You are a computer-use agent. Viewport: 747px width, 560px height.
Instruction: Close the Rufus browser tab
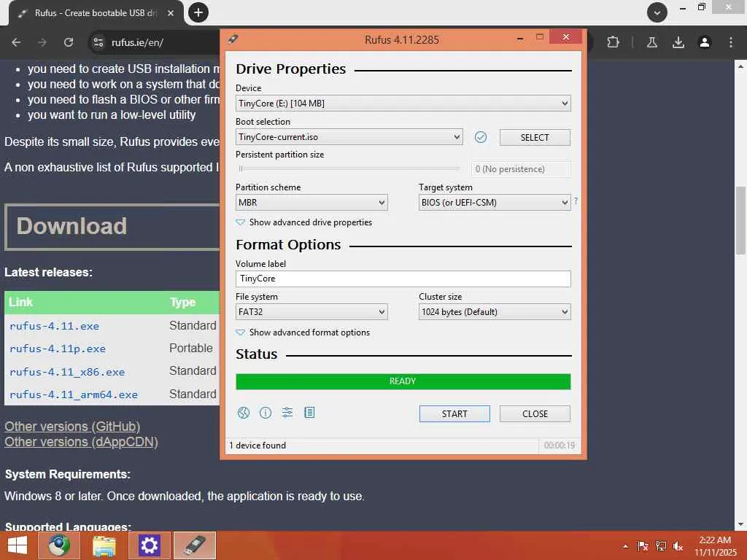point(171,13)
